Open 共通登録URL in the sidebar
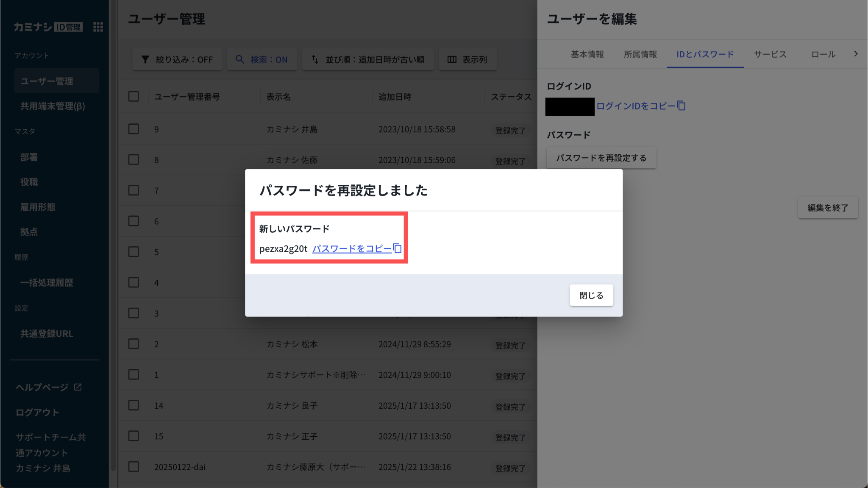 pos(47,334)
